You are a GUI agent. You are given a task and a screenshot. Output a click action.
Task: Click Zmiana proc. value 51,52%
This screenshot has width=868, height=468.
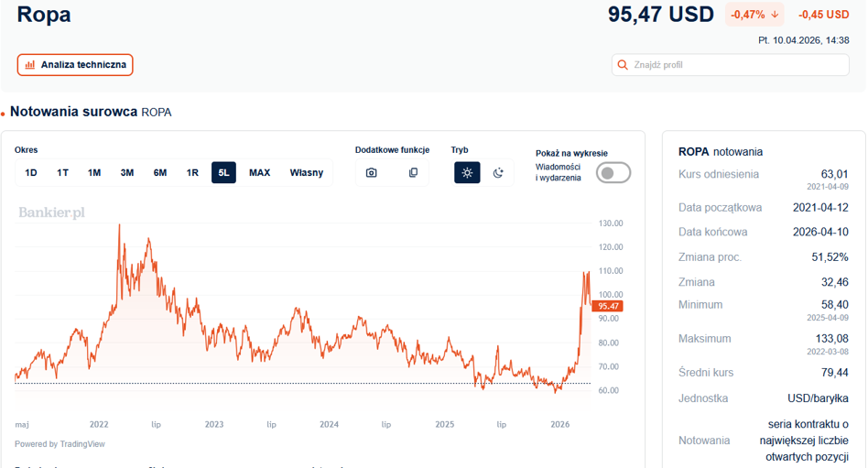click(830, 257)
